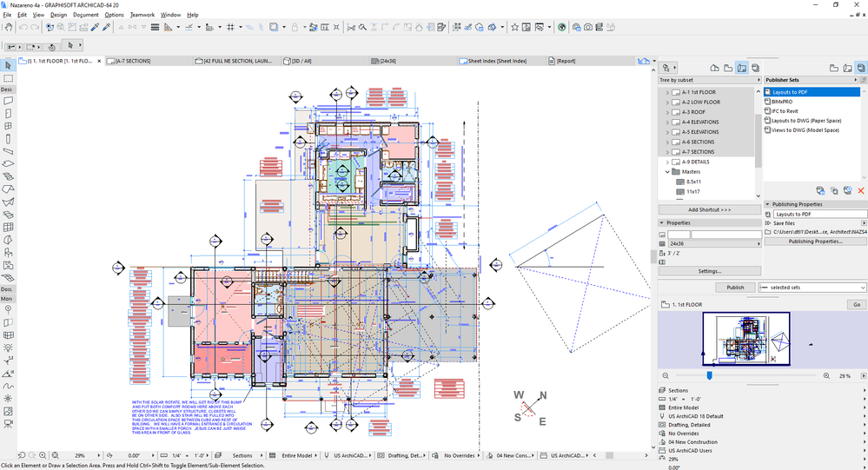Click the scissors Trim icon in toolbar
The width and height of the screenshot is (868, 470).
[351, 27]
